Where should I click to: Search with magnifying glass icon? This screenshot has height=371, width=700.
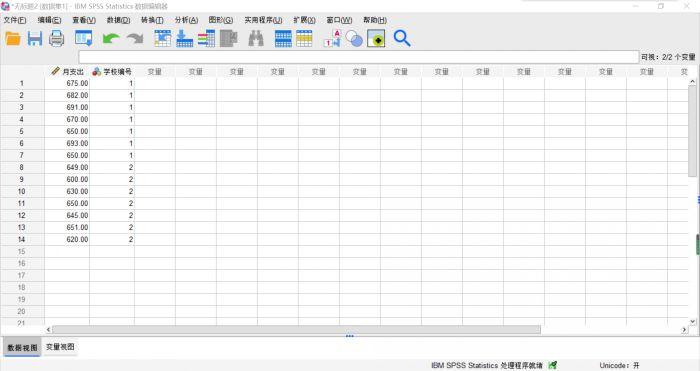click(402, 38)
